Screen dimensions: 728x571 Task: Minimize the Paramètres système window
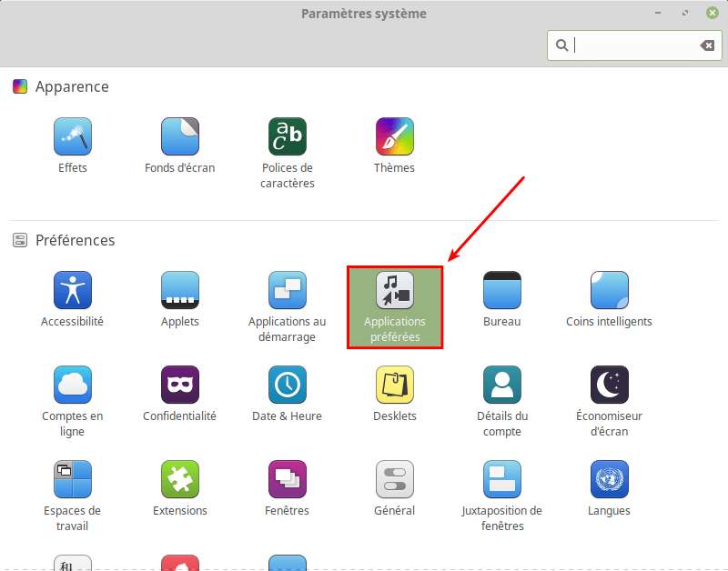658,13
